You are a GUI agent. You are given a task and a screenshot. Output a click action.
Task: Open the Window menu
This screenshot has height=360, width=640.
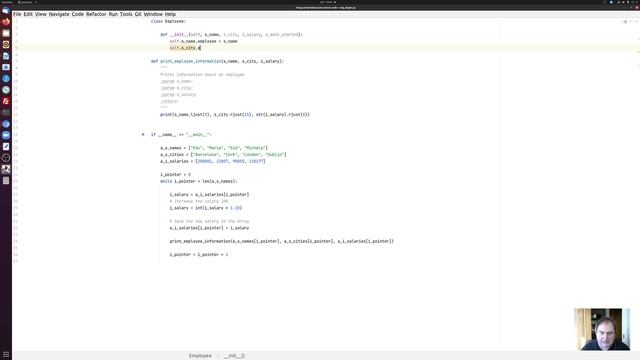coord(153,14)
